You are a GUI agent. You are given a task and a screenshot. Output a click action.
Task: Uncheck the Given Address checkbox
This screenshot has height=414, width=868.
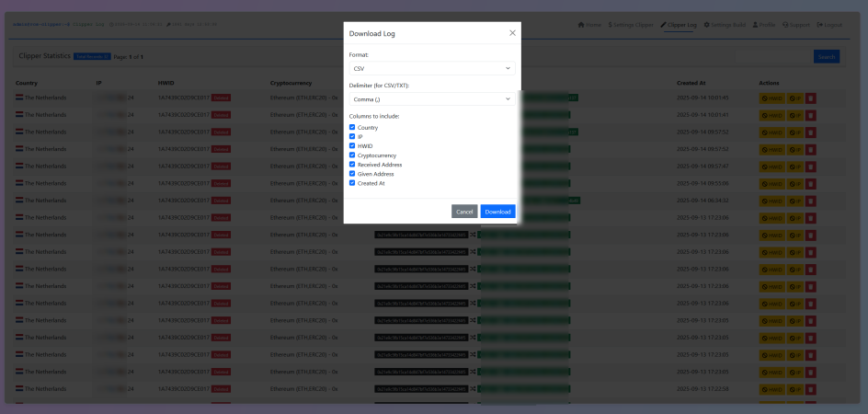point(352,174)
